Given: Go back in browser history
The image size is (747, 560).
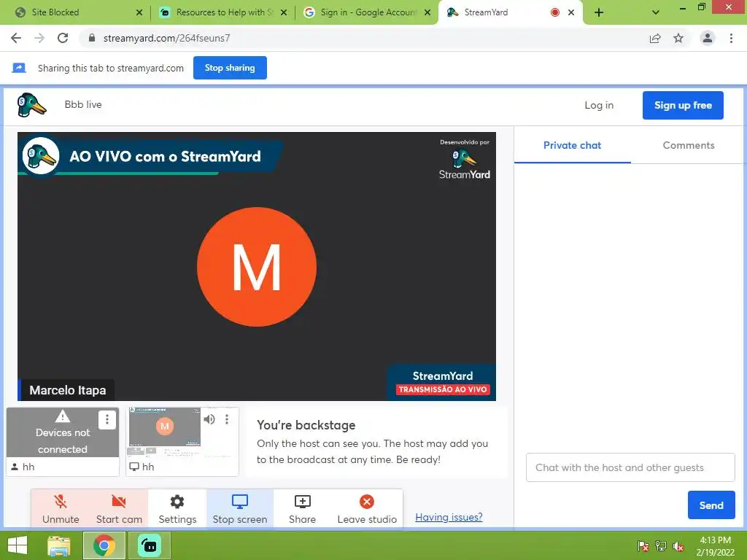Looking at the screenshot, I should pyautogui.click(x=16, y=38).
